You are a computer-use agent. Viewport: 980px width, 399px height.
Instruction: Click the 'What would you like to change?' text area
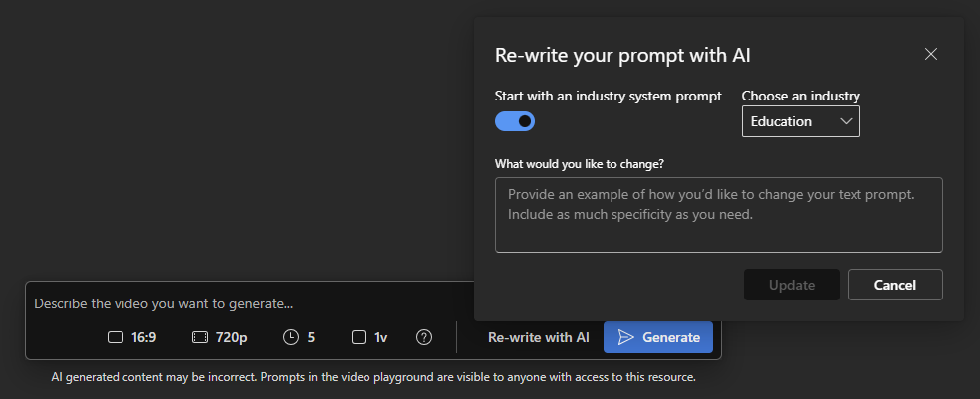pyautogui.click(x=718, y=215)
